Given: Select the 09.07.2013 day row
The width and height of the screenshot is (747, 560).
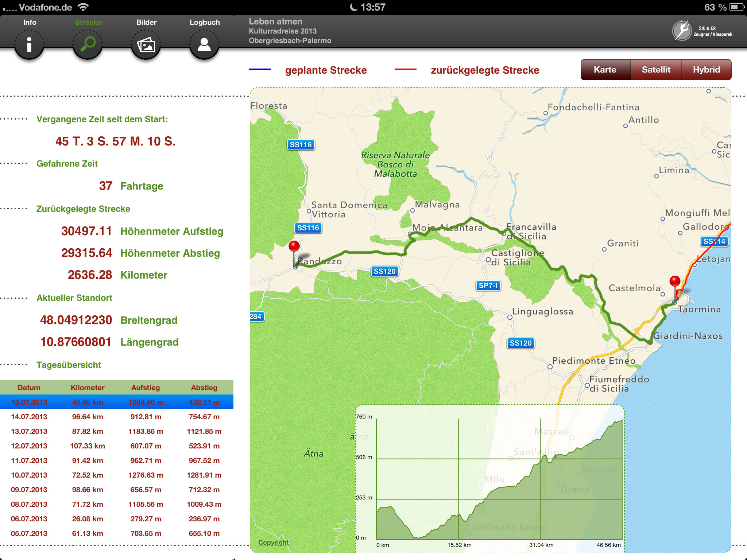Looking at the screenshot, I should [117, 490].
